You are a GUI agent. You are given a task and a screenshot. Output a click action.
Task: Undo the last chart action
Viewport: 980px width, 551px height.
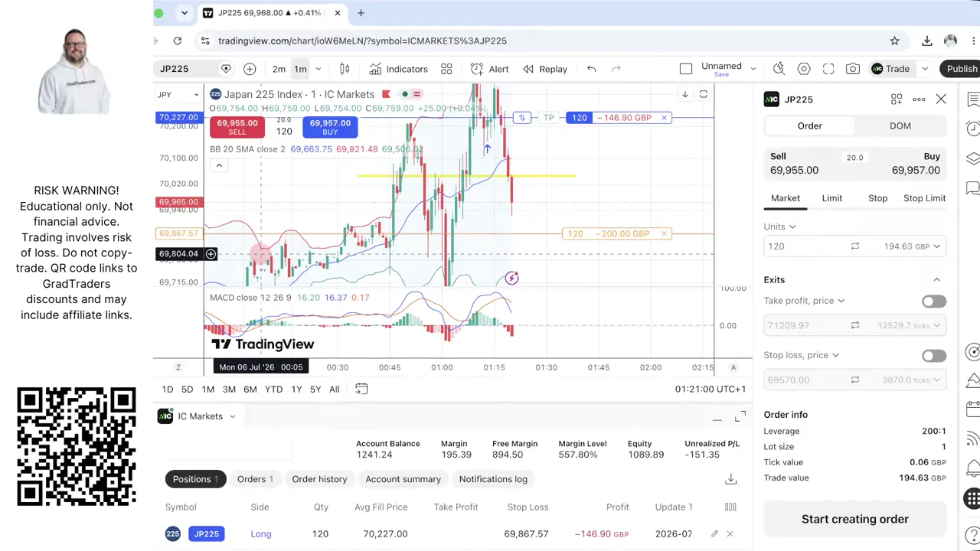(x=591, y=70)
